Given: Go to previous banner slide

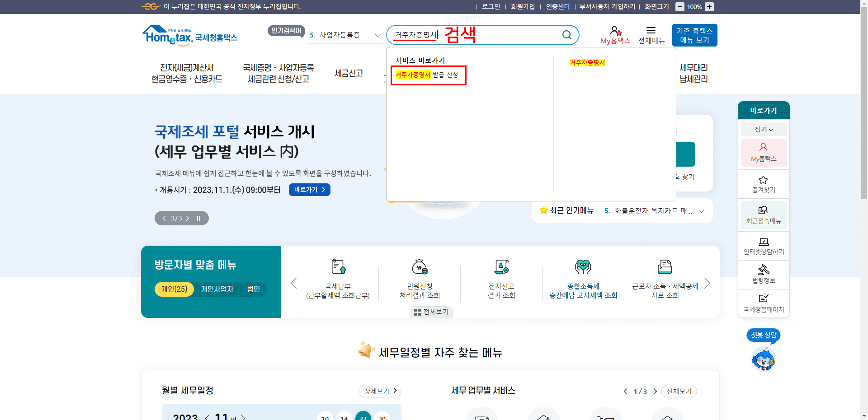Looking at the screenshot, I should tap(164, 218).
